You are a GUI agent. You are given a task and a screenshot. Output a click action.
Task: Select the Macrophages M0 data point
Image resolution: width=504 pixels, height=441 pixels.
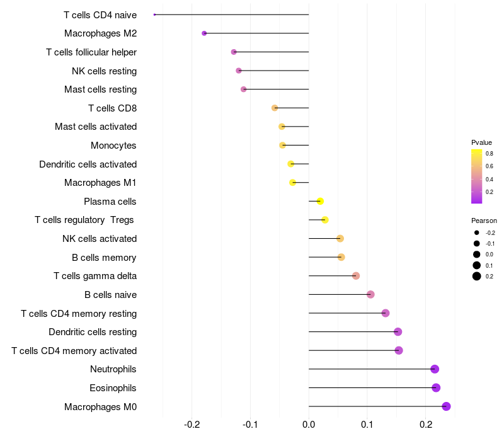(x=446, y=406)
